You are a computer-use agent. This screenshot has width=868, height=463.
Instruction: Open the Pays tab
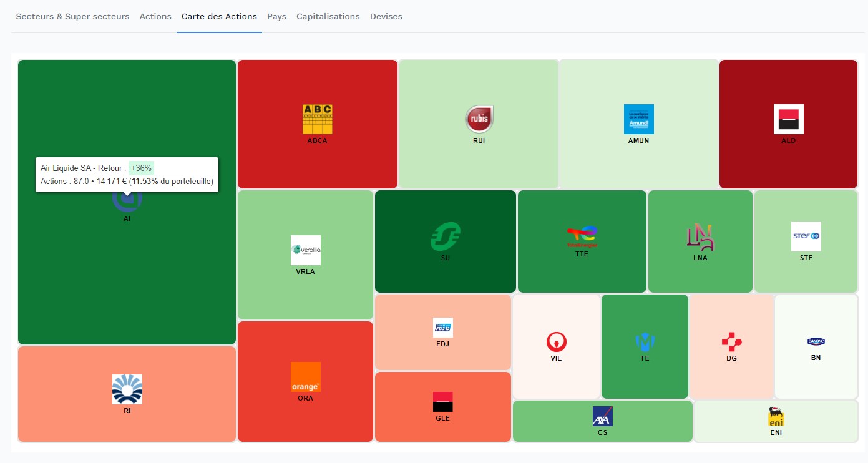(276, 16)
